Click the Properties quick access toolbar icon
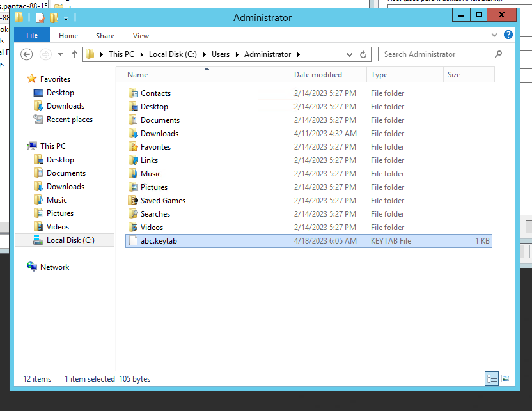This screenshot has width=532, height=411. (x=40, y=17)
